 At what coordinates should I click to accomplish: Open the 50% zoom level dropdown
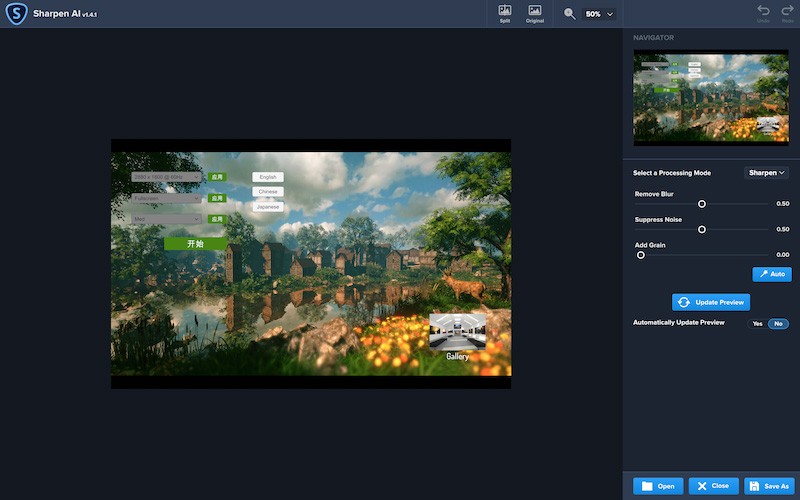pos(599,14)
